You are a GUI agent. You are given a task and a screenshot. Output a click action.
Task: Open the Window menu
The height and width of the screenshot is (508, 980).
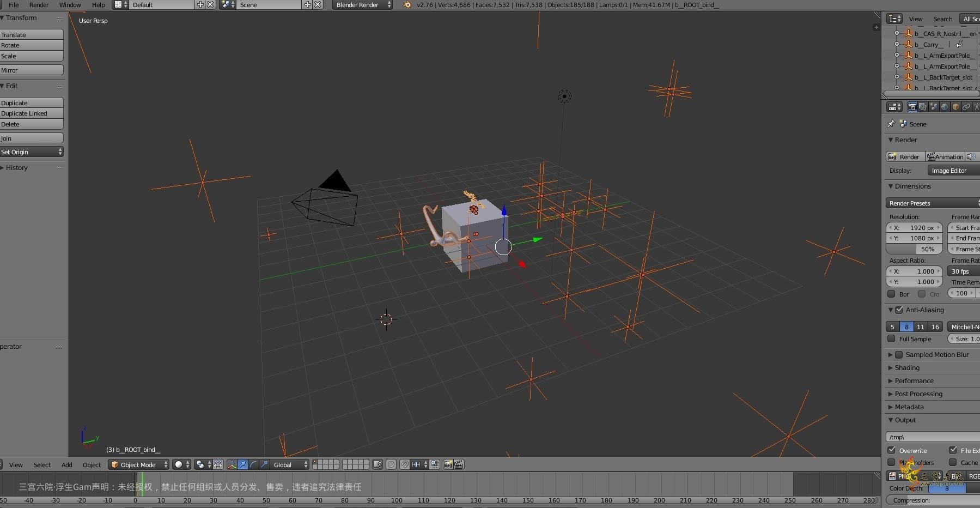coord(70,4)
